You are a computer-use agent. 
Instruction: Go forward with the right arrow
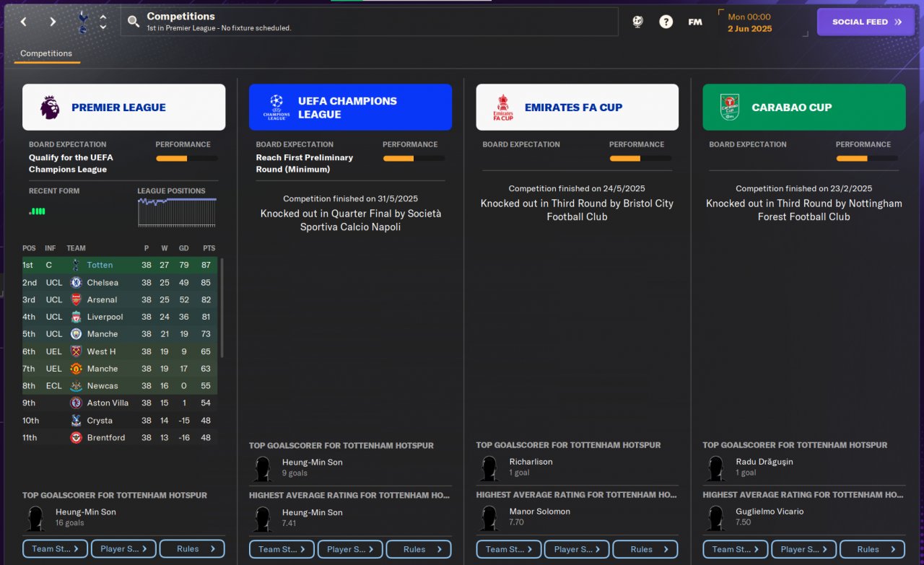(x=53, y=22)
